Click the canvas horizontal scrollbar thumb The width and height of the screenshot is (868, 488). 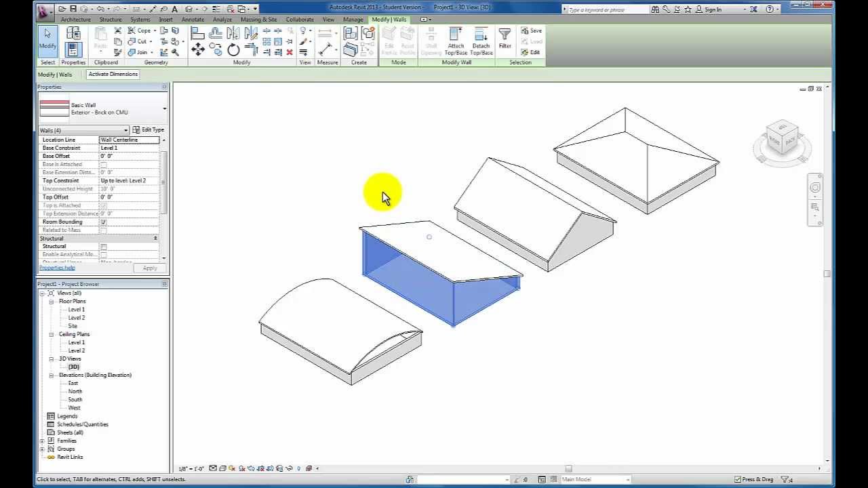click(x=568, y=468)
